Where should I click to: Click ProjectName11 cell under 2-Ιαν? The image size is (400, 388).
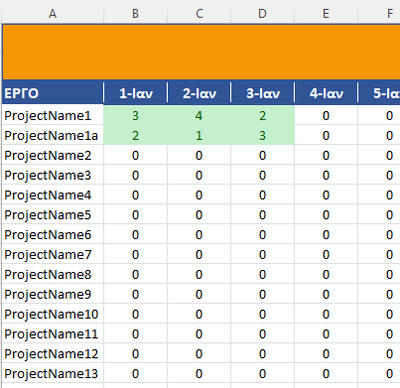pos(199,334)
